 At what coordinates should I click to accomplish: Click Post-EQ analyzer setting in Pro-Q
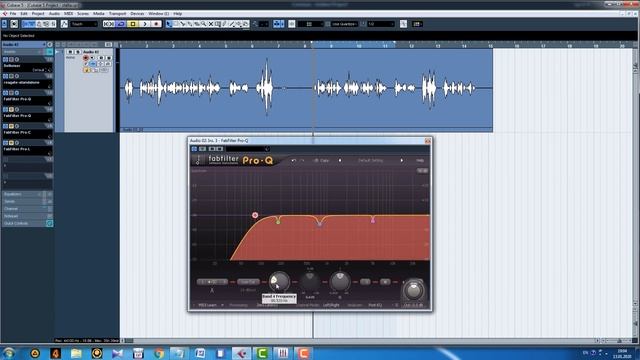375,305
